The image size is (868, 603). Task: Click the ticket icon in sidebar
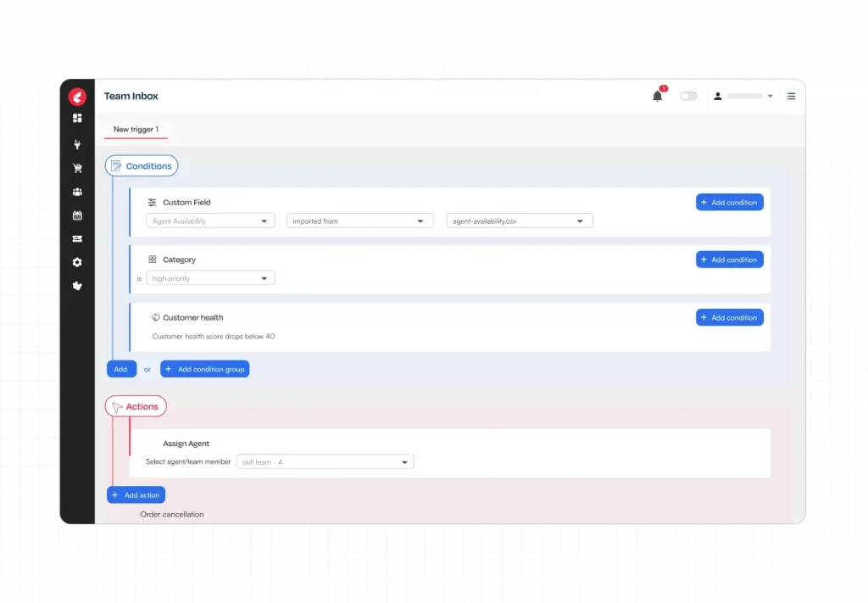point(77,238)
